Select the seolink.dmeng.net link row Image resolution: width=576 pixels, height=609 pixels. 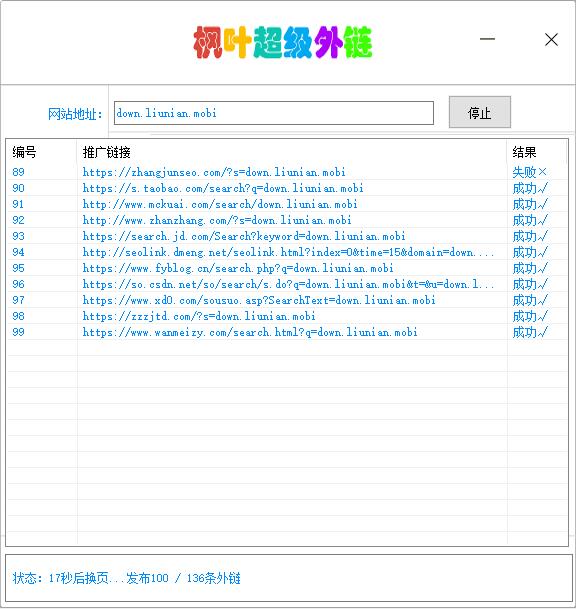pos(287,252)
